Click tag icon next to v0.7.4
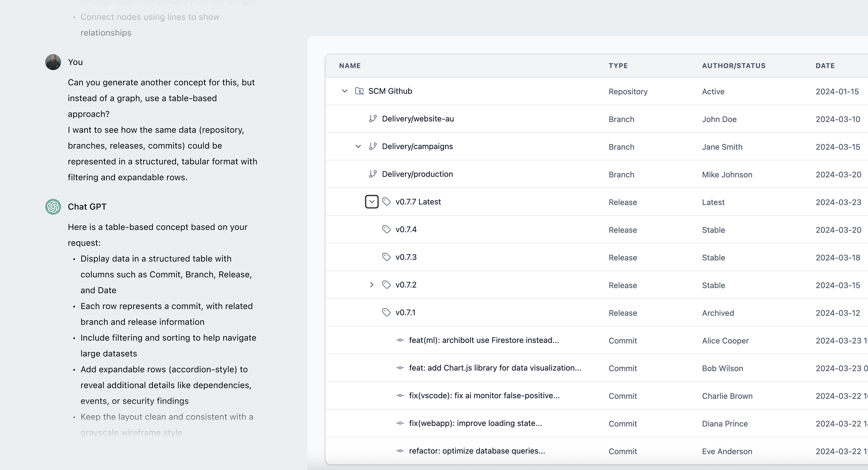This screenshot has height=470, width=868. tap(387, 229)
